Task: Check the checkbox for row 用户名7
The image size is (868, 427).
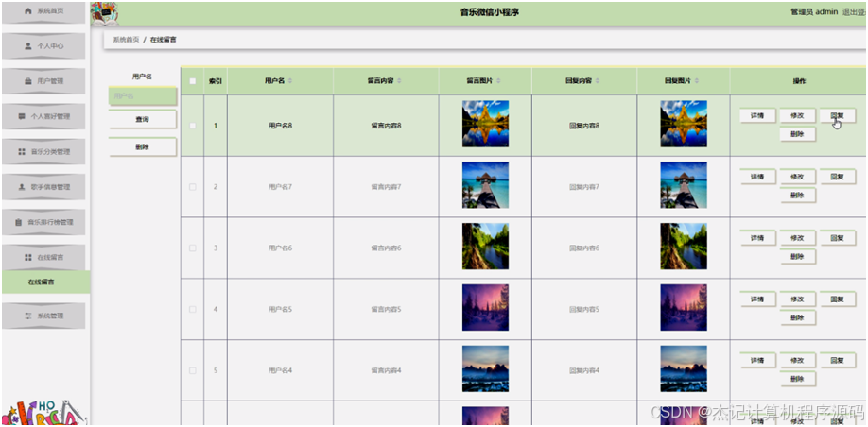Action: 193,187
